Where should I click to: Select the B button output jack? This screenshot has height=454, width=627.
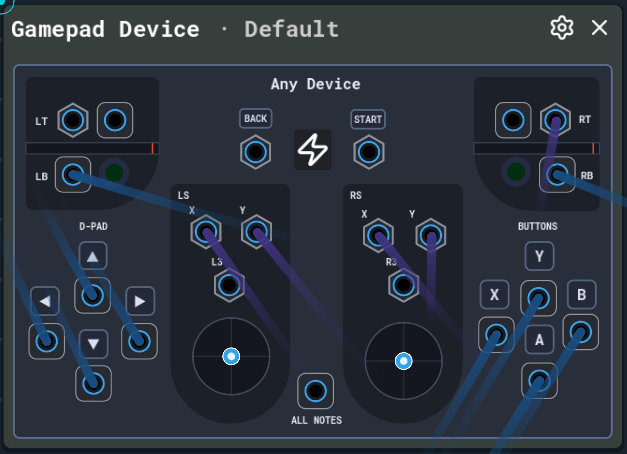tap(581, 332)
